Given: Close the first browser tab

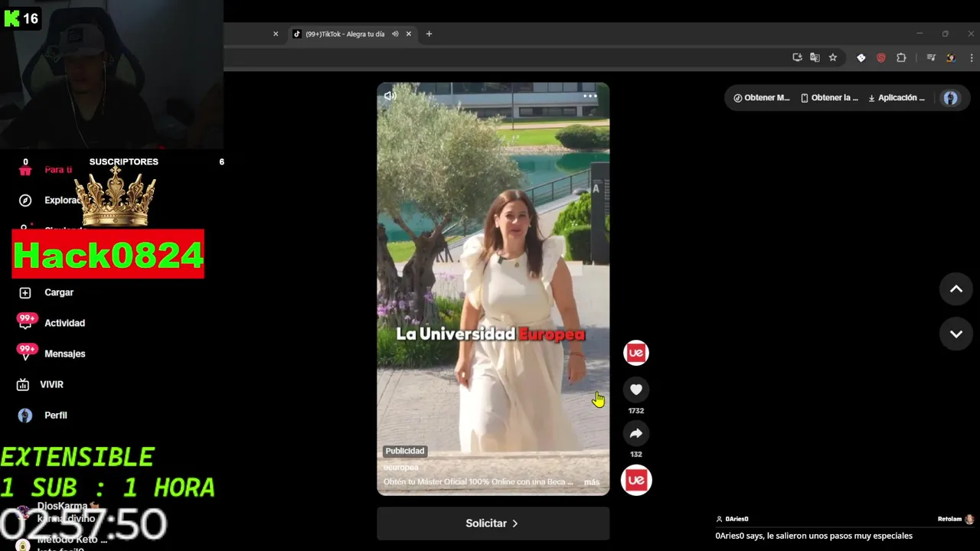Looking at the screenshot, I should (276, 34).
